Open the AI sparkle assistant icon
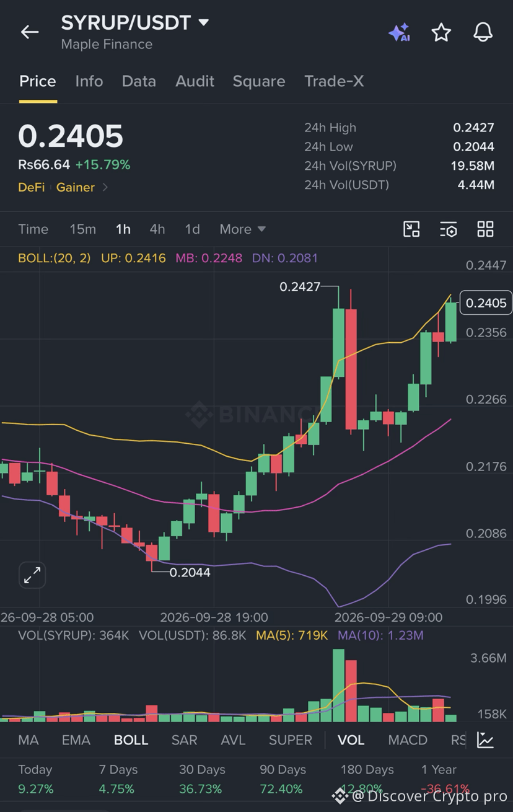 pyautogui.click(x=400, y=32)
